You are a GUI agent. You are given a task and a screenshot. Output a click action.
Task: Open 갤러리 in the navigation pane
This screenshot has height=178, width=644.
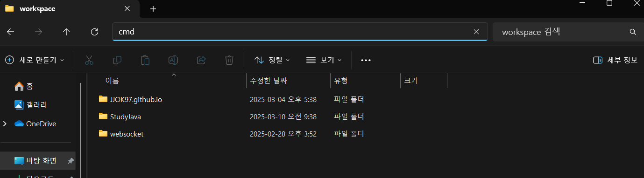(x=36, y=105)
